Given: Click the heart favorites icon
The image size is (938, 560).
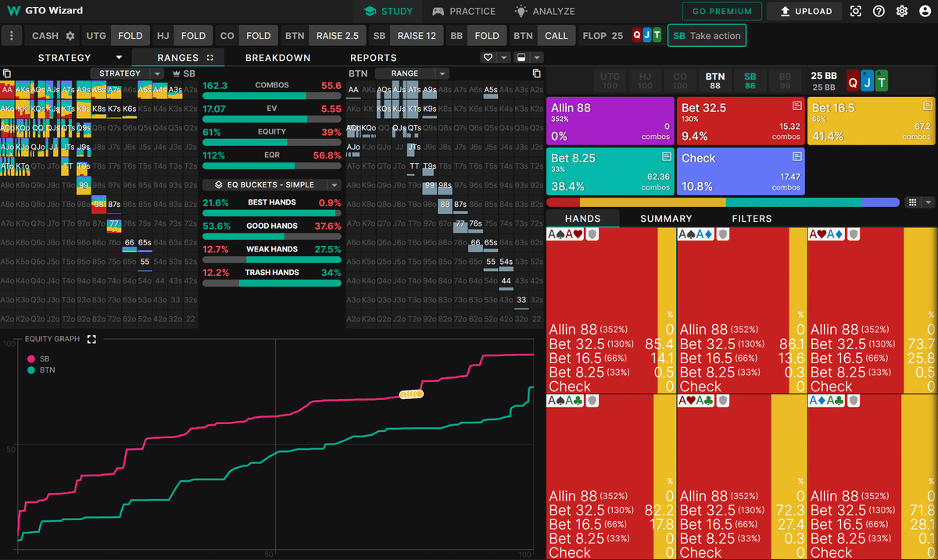Looking at the screenshot, I should (x=489, y=58).
